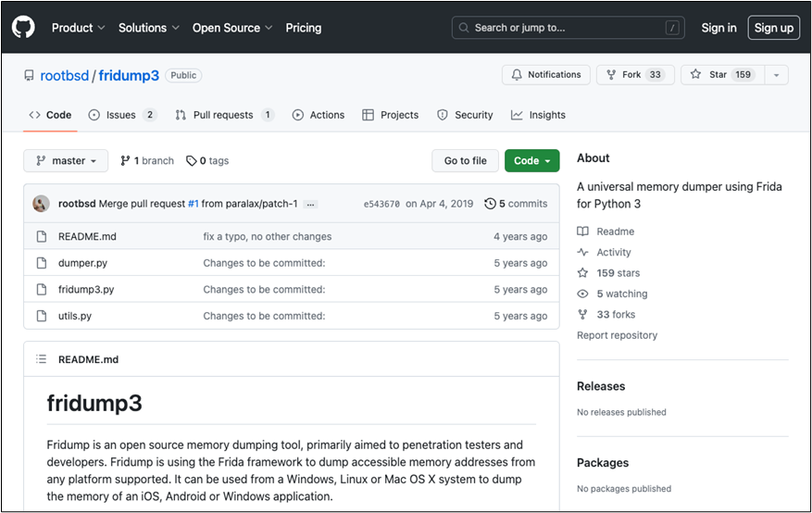The width and height of the screenshot is (812, 513).
Task: Go to the Security tab
Action: [465, 115]
